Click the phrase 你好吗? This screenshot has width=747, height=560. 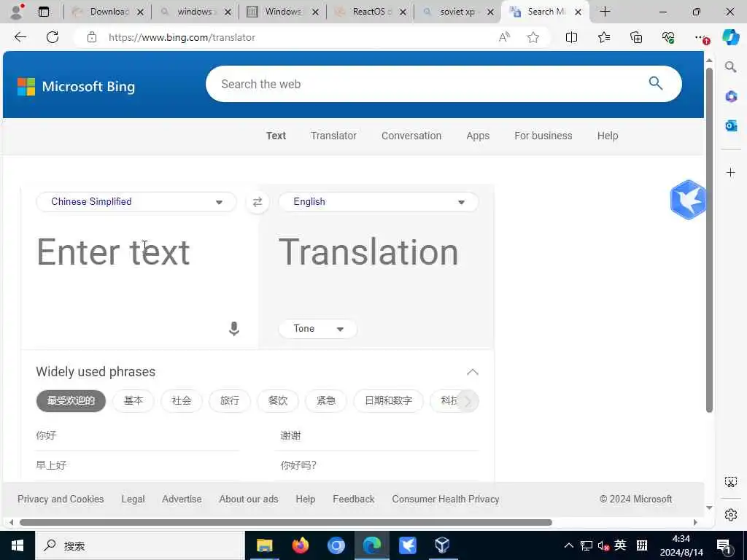coord(298,465)
